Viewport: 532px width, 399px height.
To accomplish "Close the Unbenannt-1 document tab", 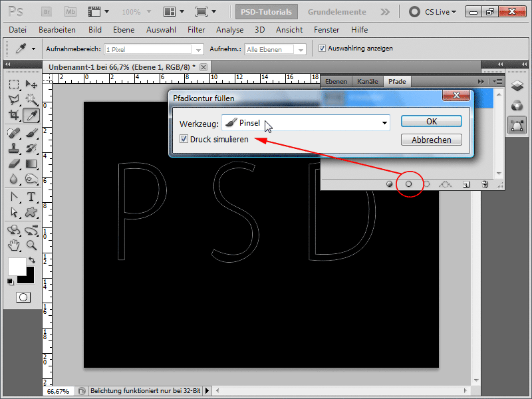I will [x=203, y=67].
